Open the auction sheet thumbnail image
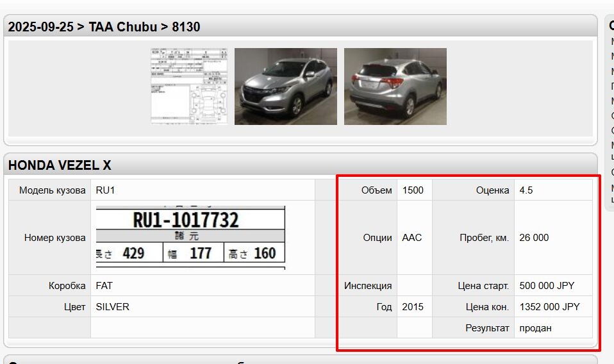614x364 pixels. [189, 87]
